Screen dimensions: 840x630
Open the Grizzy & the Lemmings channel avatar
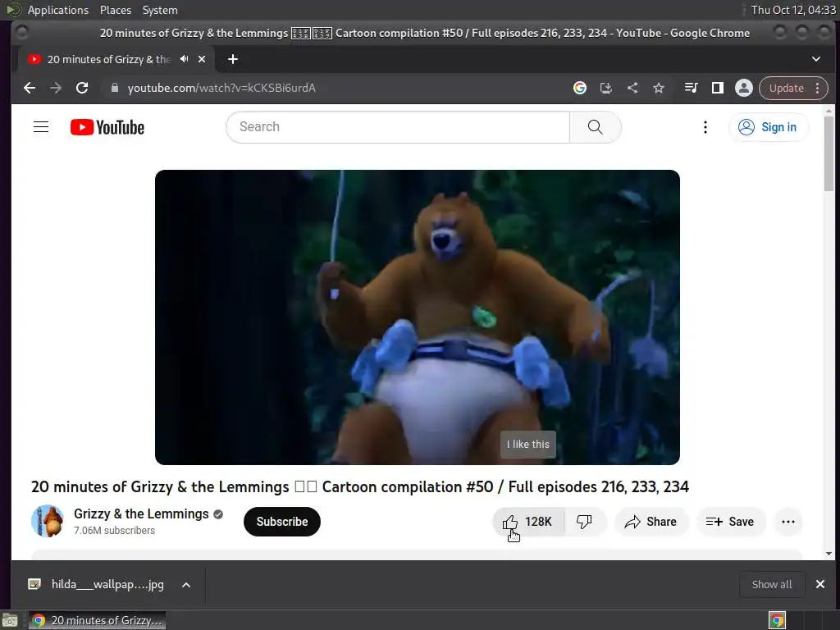(x=47, y=521)
